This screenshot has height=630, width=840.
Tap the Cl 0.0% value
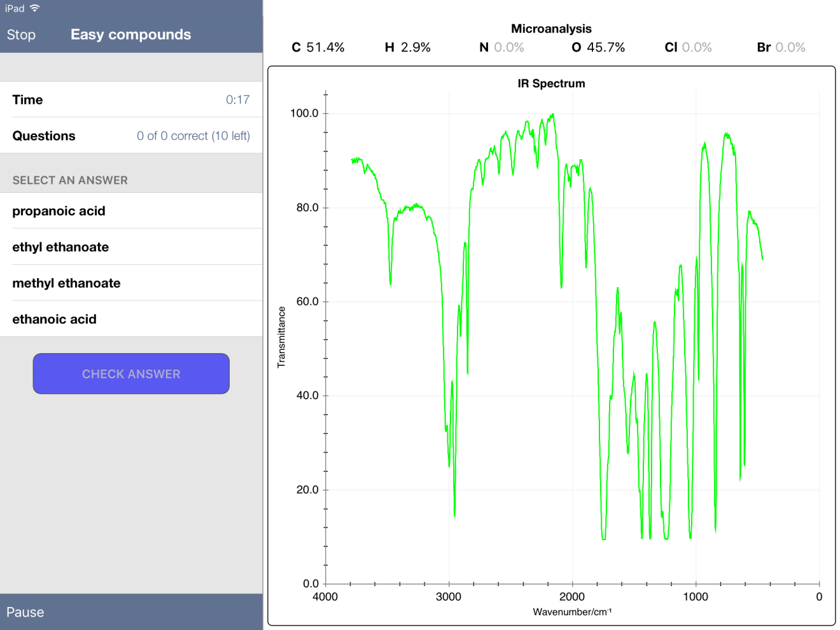coord(688,48)
